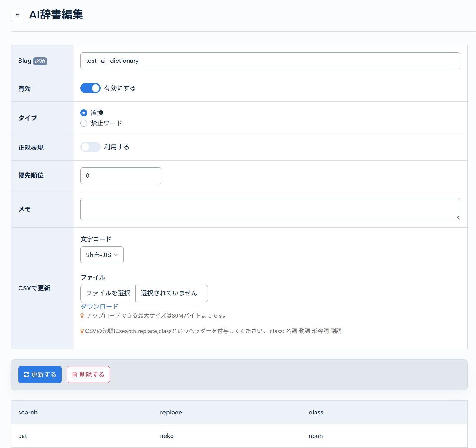Click the refresh icon inside 更新する button
The width and height of the screenshot is (476, 448).
click(x=26, y=374)
